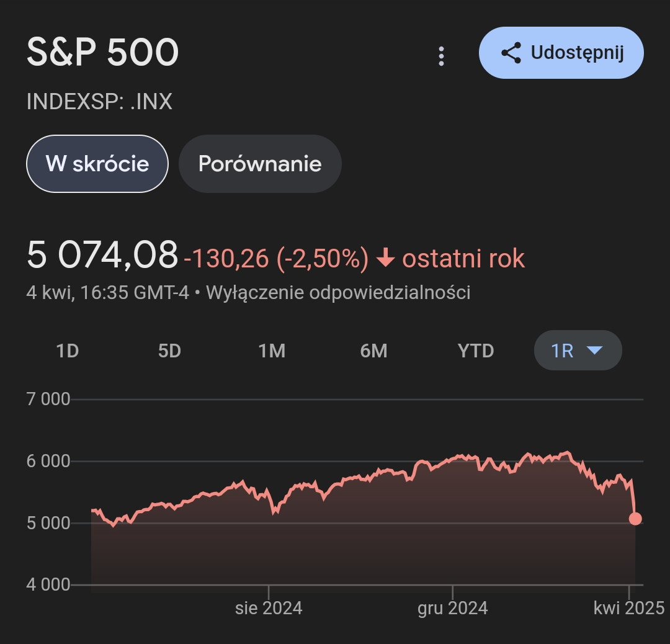Click the kwi 2025 axis label

(629, 608)
